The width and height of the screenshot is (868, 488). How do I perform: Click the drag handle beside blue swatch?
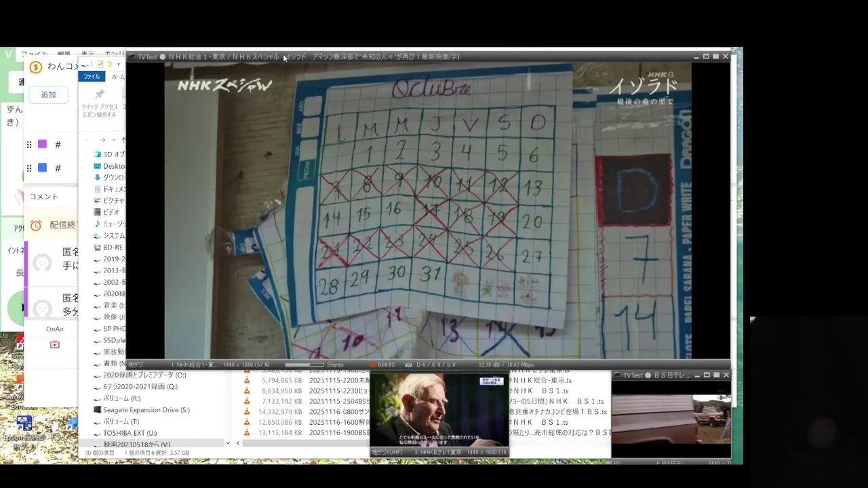tap(29, 167)
